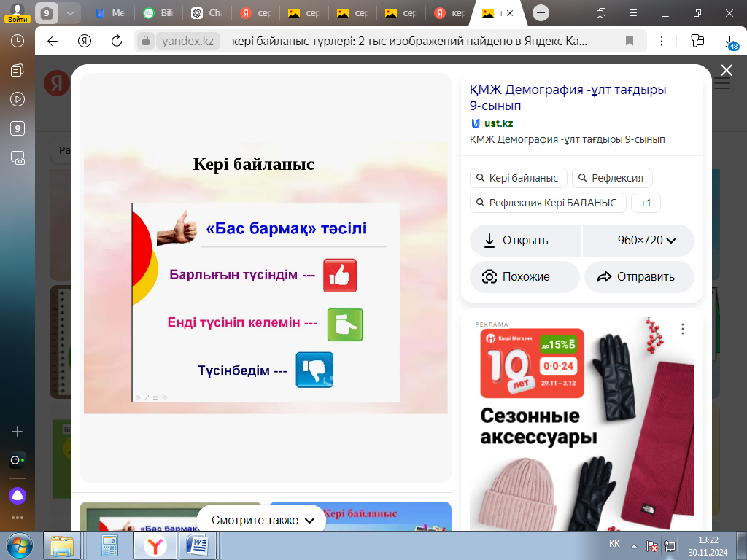Screen dimensions: 747x560
Task: Open the Windows Start menu
Action: 19,545
